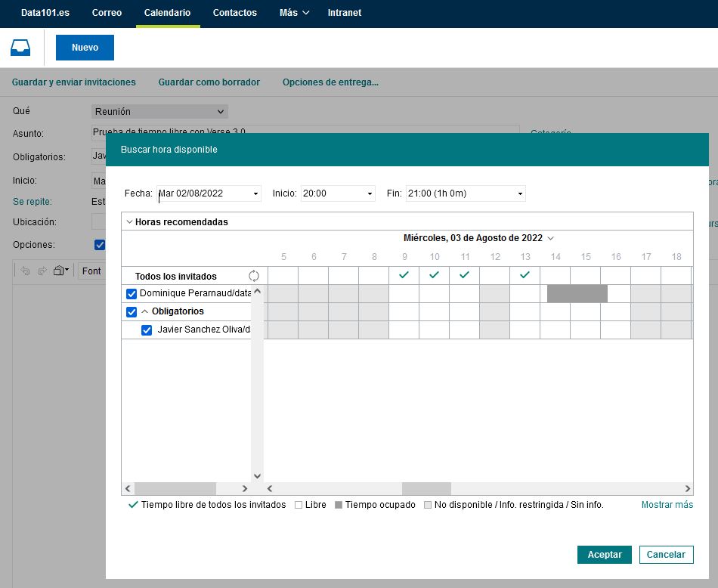This screenshot has width=718, height=588.
Task: Uncheck the Javier Sanchez Oliva checkbox
Action: coord(147,330)
